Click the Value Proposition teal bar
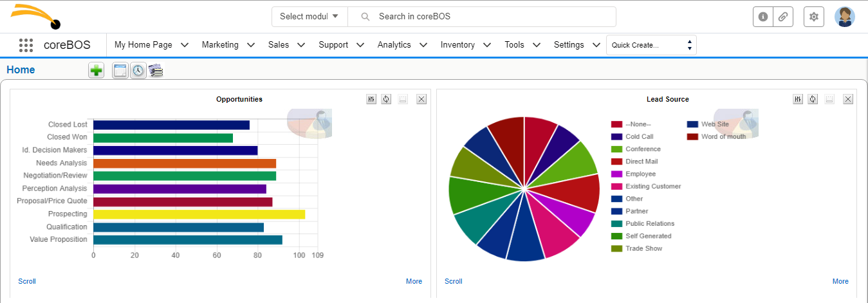The height and width of the screenshot is (303, 868). (188, 240)
